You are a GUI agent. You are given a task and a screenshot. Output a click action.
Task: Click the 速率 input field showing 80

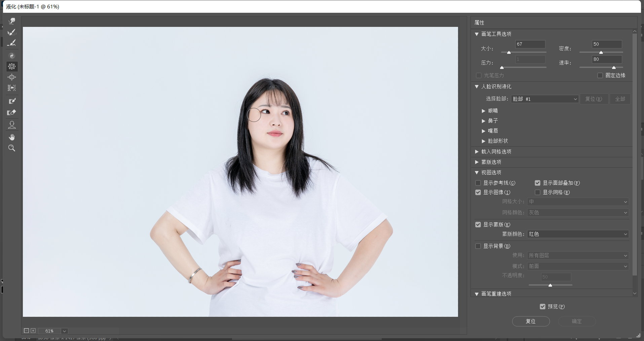tap(607, 59)
